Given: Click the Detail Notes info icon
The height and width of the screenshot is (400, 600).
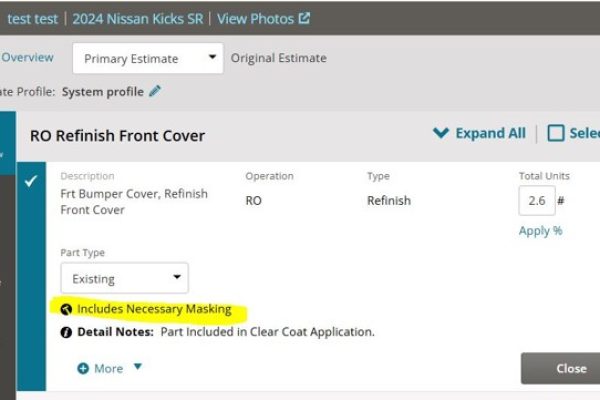Looking at the screenshot, I should coord(66,332).
